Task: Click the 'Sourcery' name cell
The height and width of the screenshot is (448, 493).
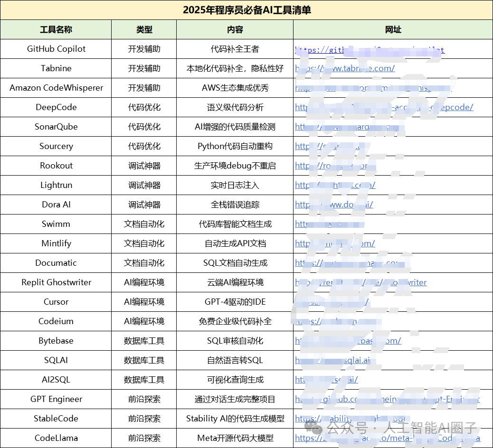Action: [56, 146]
